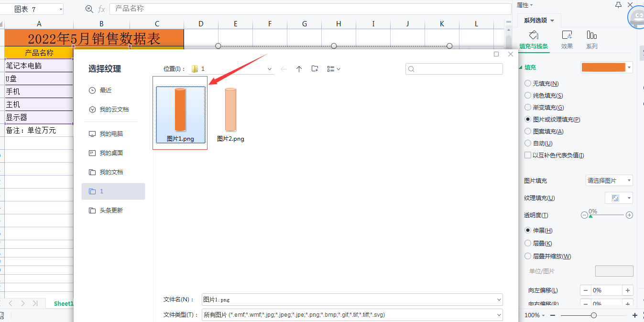Screen dimensions: 644x322
Task: Click the zoom magnifier icon beside formula bar
Action: pyautogui.click(x=89, y=9)
